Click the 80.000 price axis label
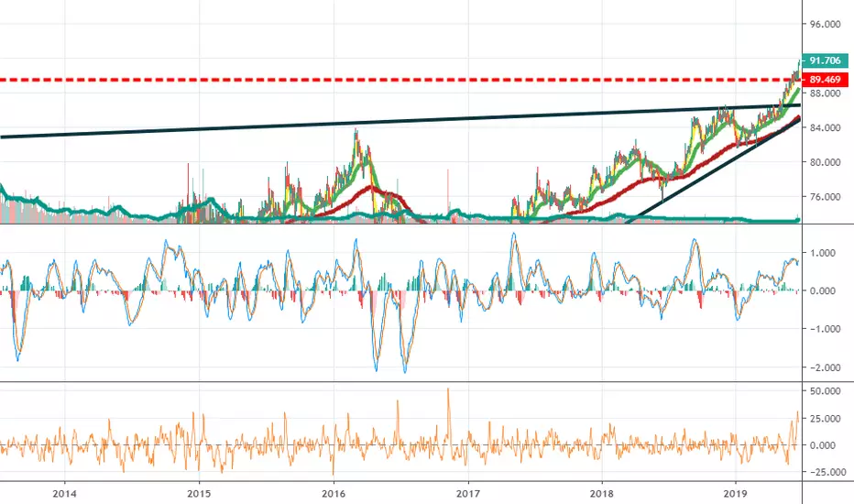854x504 pixels. [825, 162]
